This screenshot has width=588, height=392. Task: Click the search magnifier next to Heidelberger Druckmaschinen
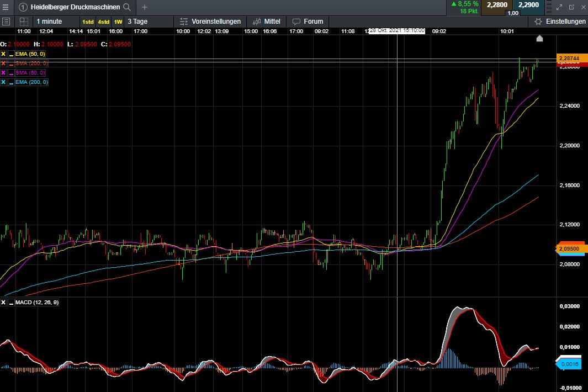pos(126,7)
